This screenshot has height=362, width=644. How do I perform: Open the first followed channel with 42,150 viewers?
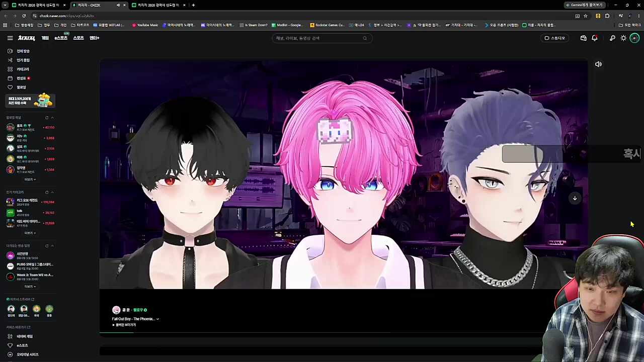(x=30, y=127)
